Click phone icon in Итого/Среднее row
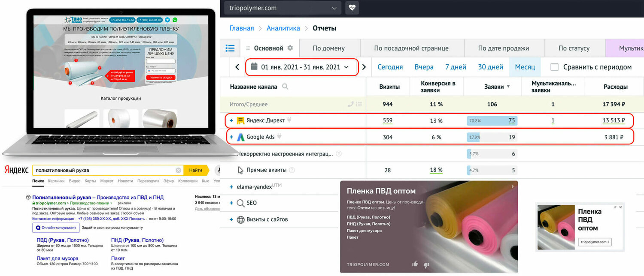Viewport: 644px width, 276px height. [351, 104]
